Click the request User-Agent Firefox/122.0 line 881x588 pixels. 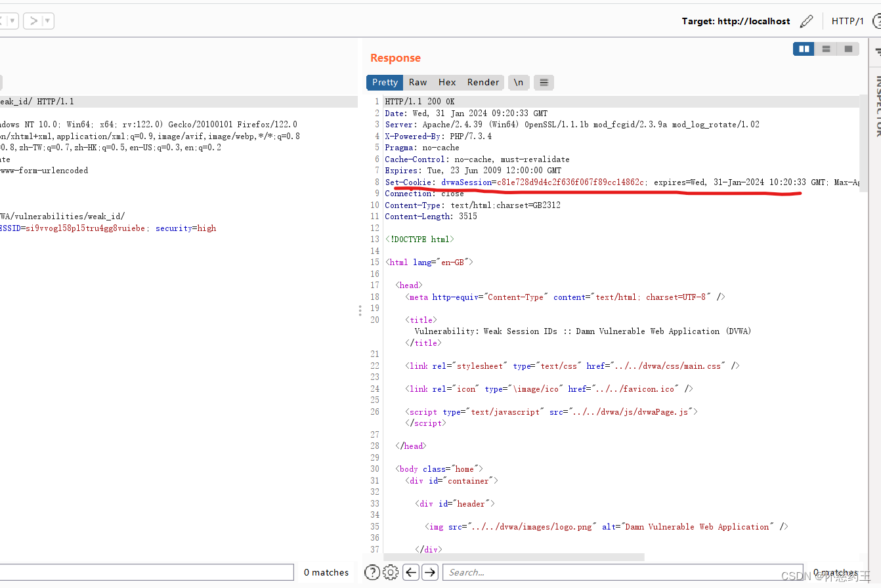coord(148,125)
